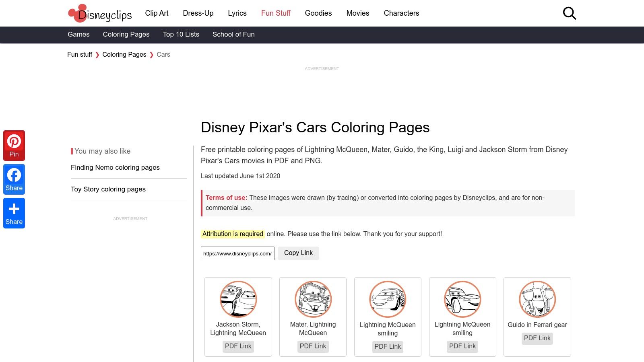Select the Movies menu item

click(357, 13)
